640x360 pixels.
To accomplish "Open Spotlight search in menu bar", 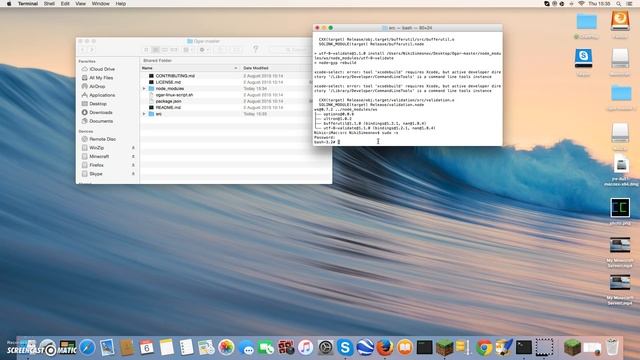I will [619, 4].
